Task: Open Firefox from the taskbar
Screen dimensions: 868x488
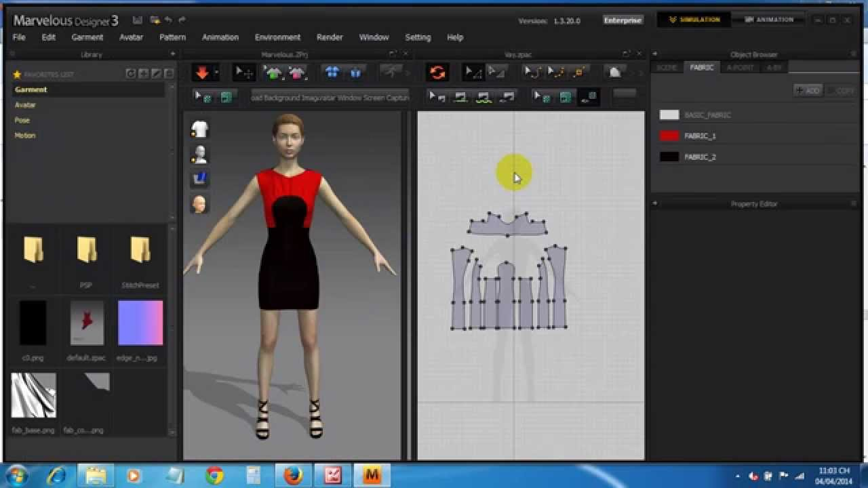Action: (294, 475)
